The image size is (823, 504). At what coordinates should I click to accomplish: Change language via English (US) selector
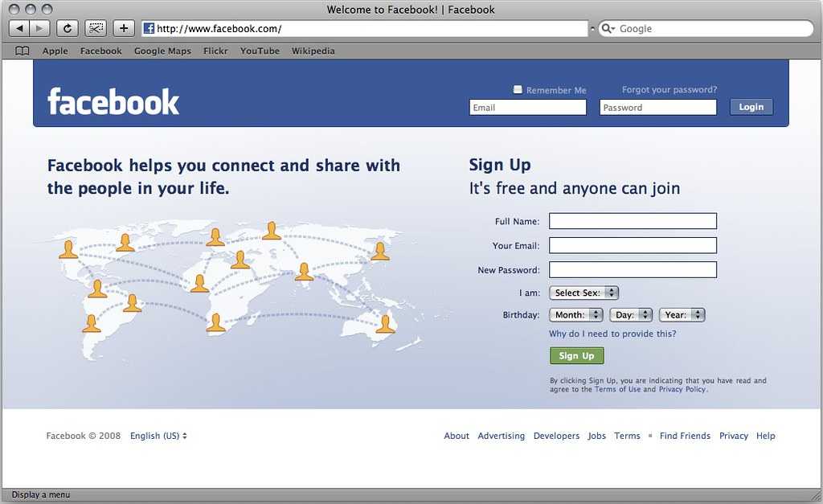pos(158,436)
